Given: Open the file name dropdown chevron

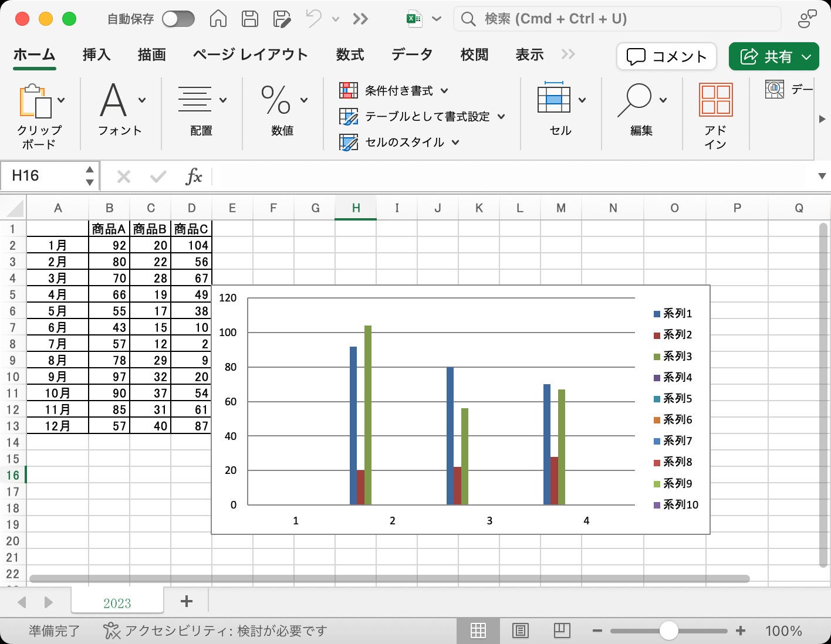Looking at the screenshot, I should tap(437, 19).
